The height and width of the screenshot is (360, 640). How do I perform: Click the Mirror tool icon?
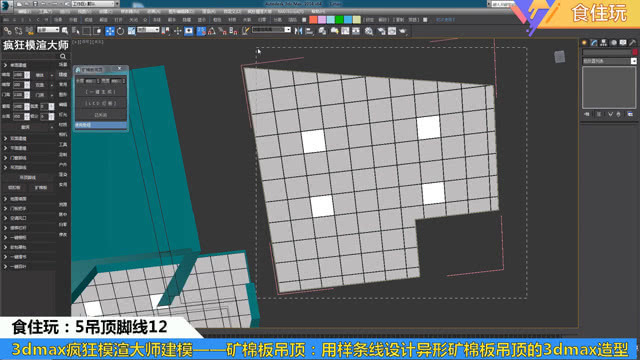click(x=298, y=31)
